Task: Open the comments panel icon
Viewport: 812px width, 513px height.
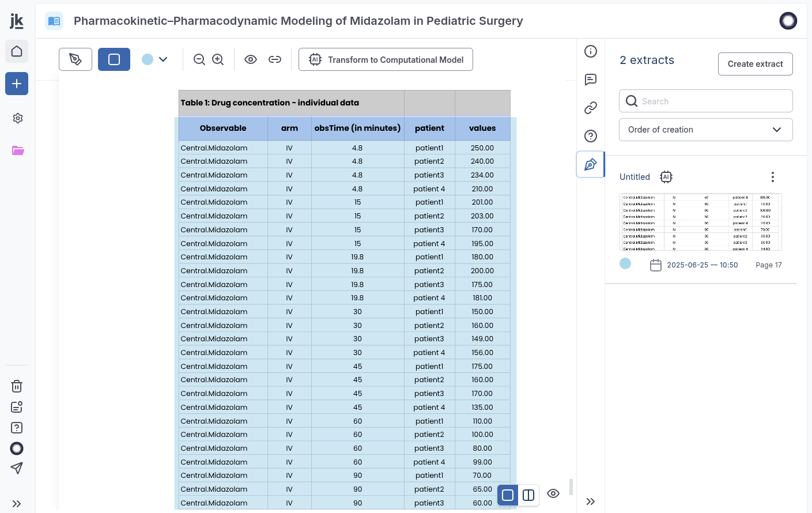Action: (590, 80)
